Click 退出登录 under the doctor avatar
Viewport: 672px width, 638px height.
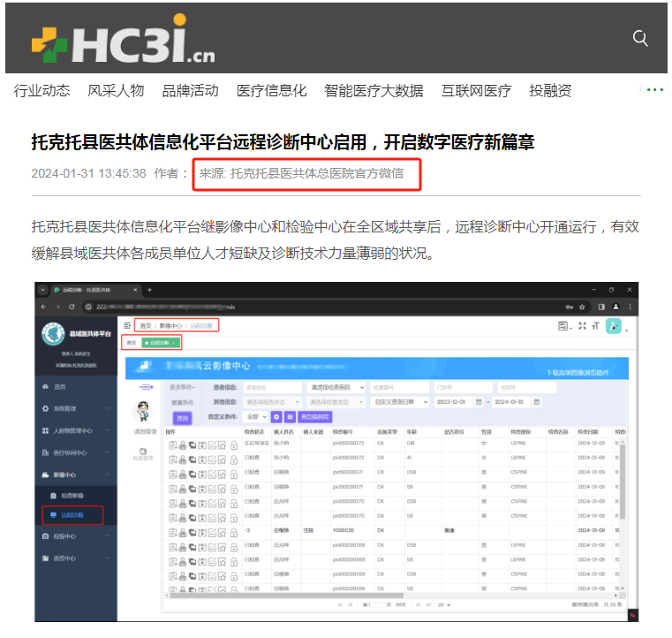point(146,431)
